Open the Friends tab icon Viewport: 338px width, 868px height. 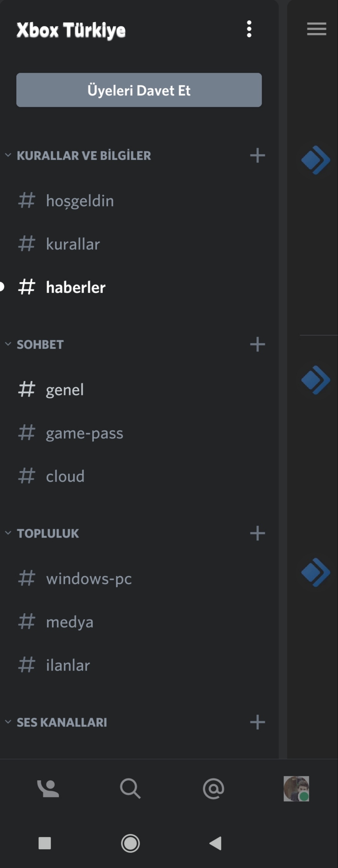coord(48,789)
